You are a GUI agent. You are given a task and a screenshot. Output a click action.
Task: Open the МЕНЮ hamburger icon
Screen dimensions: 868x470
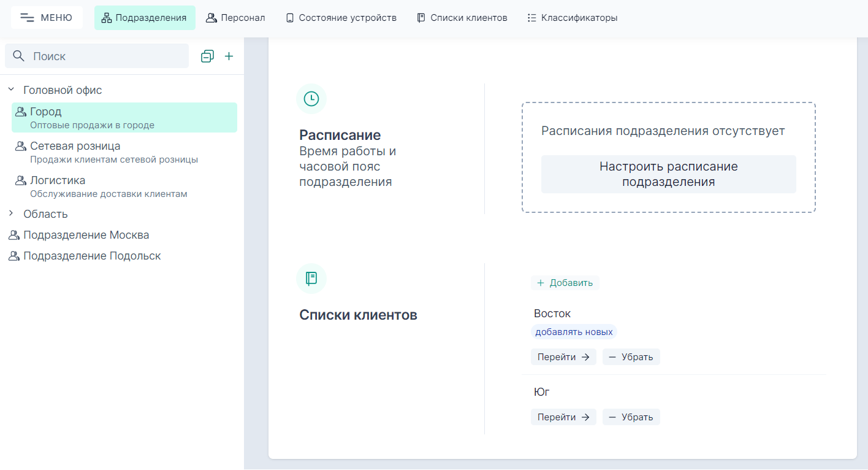coord(28,17)
